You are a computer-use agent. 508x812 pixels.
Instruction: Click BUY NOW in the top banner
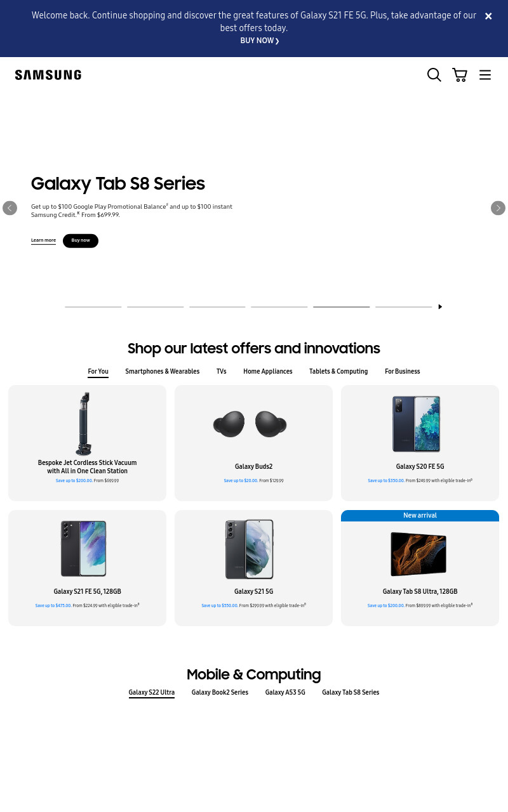click(x=260, y=41)
